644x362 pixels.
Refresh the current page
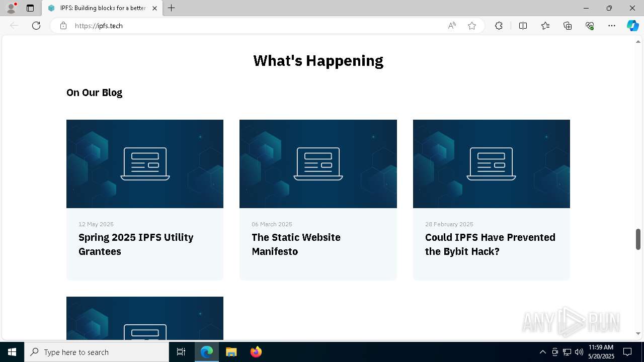36,26
